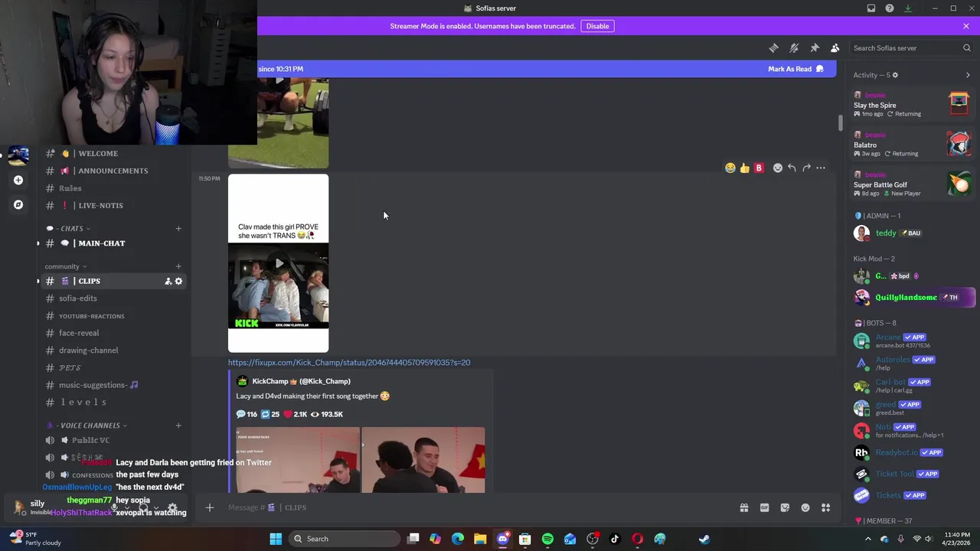The height and width of the screenshot is (551, 980).
Task: Toggle channel notification settings bell icon
Action: [794, 47]
